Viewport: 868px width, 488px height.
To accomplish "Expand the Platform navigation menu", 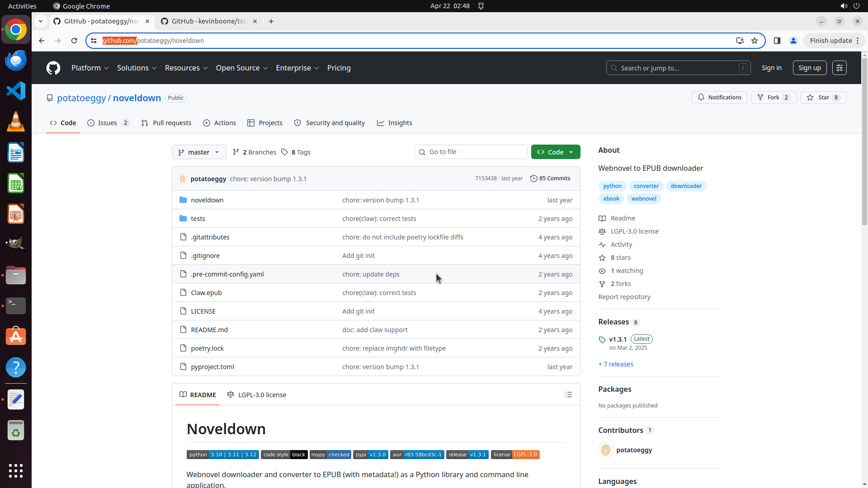I will click(x=90, y=68).
